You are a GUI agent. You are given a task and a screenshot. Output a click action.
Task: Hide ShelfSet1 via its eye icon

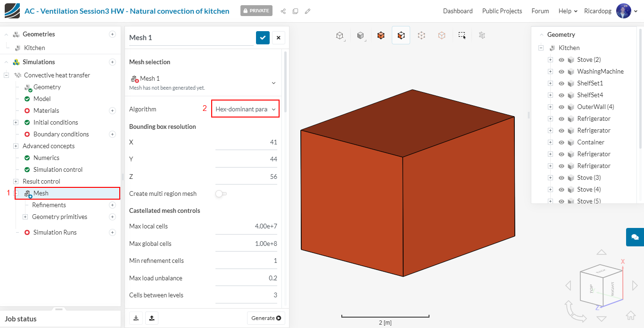pyautogui.click(x=561, y=83)
